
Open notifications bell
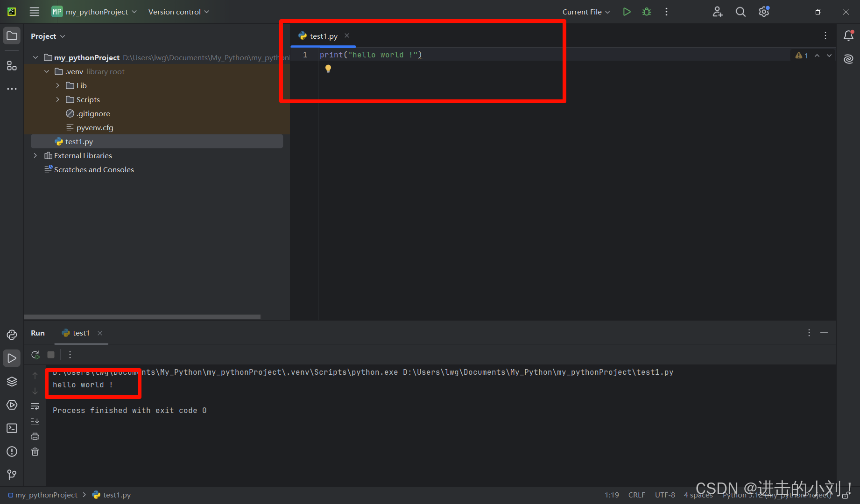click(848, 35)
